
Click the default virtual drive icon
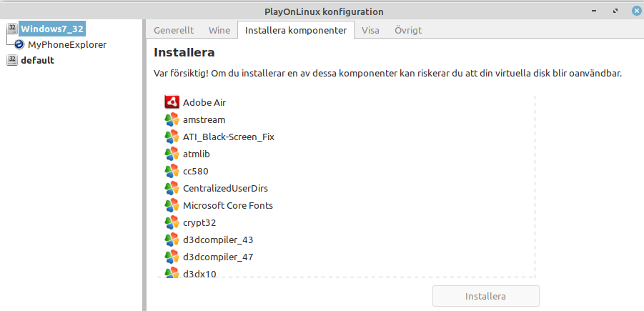point(11,60)
